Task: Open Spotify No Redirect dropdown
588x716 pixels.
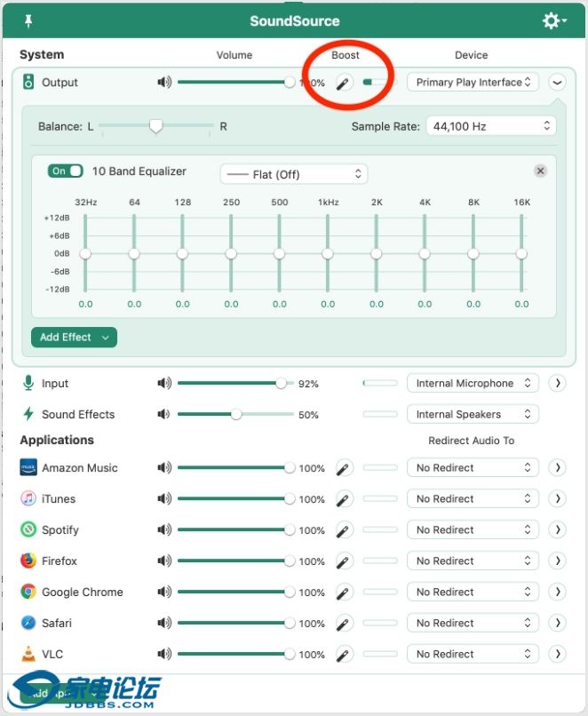Action: pyautogui.click(x=473, y=529)
